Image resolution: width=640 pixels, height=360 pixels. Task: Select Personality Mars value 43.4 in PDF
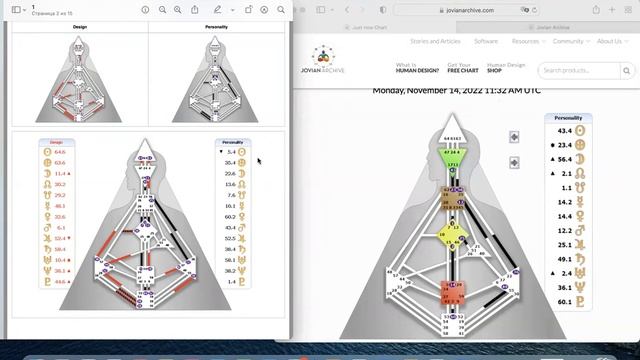(230, 227)
